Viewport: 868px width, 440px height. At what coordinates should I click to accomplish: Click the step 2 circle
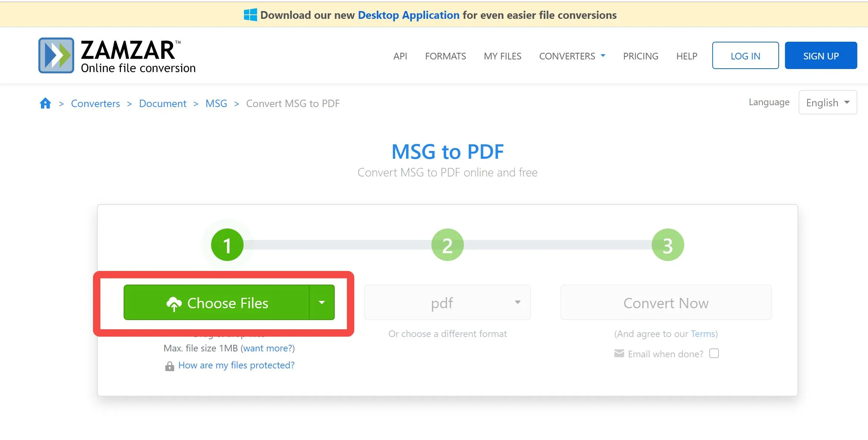447,245
